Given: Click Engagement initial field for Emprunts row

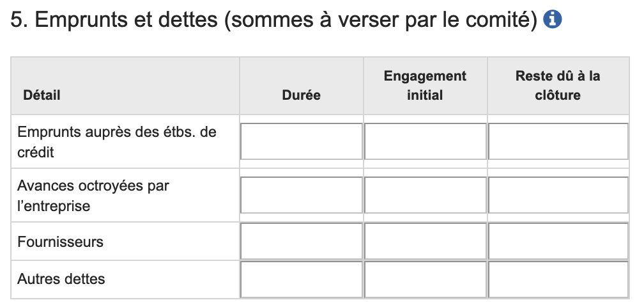Looking at the screenshot, I should [x=425, y=141].
